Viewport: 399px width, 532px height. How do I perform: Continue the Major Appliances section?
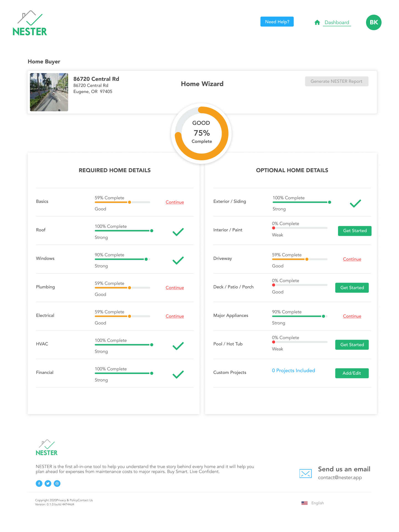pyautogui.click(x=352, y=316)
